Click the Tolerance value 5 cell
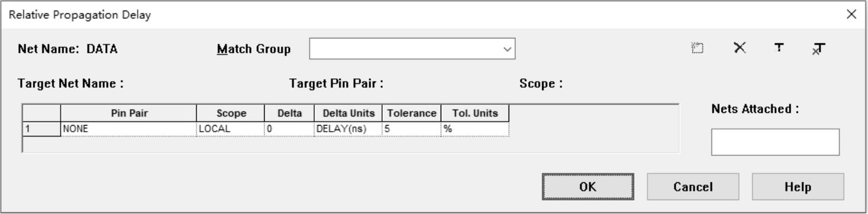This screenshot has height=214, width=868. click(x=411, y=128)
